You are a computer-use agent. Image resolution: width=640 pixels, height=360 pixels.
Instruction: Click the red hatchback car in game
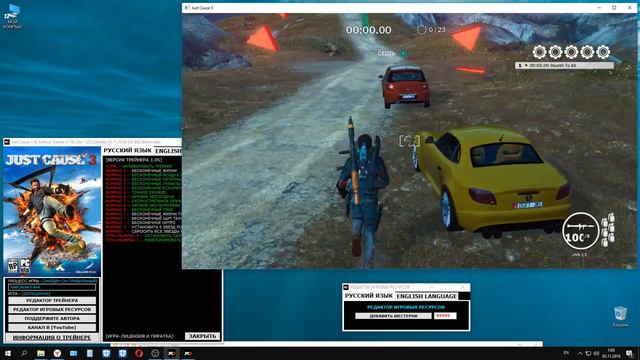405,86
